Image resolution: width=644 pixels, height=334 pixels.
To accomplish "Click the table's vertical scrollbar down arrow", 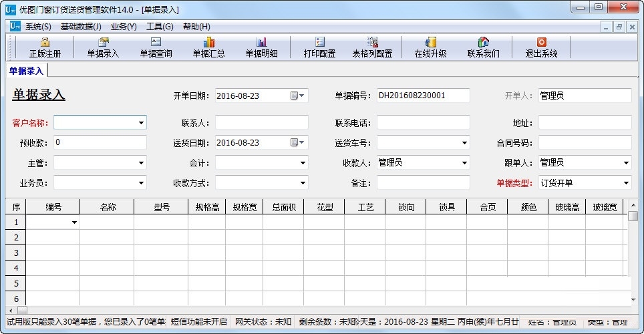I will point(633,299).
